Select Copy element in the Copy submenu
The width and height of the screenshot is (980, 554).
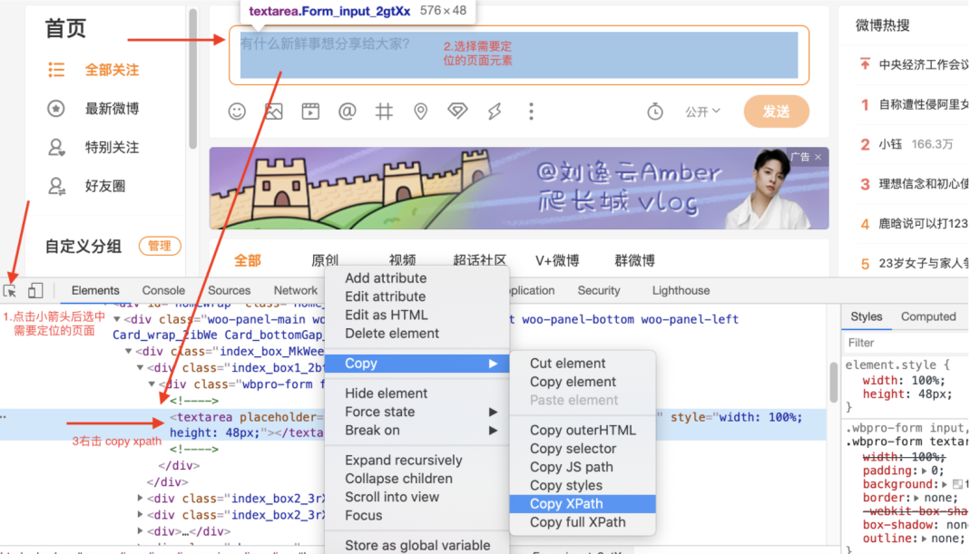coord(583,382)
